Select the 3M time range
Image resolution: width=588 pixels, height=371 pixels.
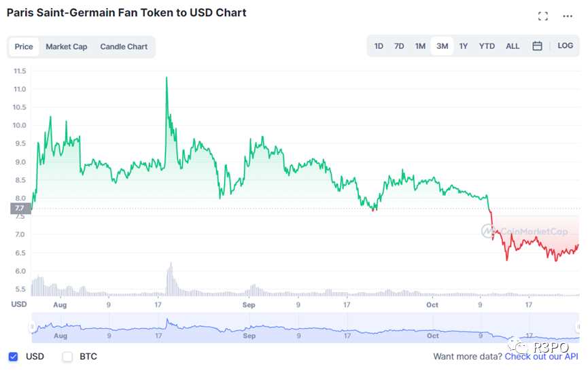click(442, 46)
